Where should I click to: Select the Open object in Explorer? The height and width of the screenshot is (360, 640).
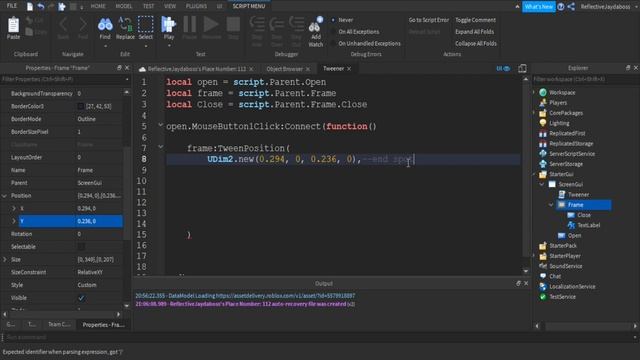pyautogui.click(x=574, y=236)
